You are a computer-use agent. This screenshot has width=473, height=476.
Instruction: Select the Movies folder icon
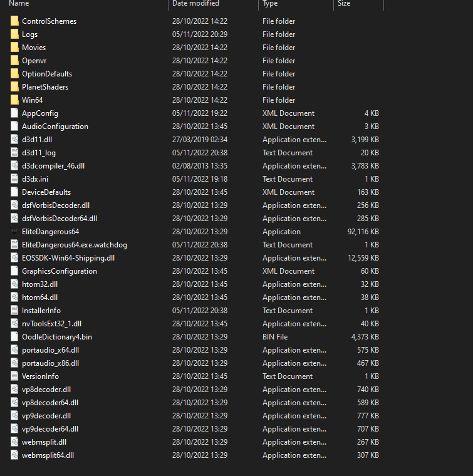click(14, 48)
